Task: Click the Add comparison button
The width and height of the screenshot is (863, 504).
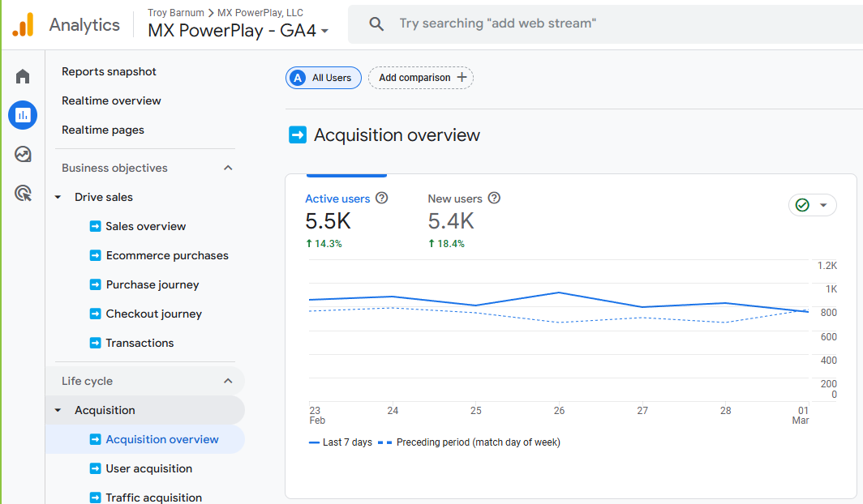Action: click(x=421, y=78)
